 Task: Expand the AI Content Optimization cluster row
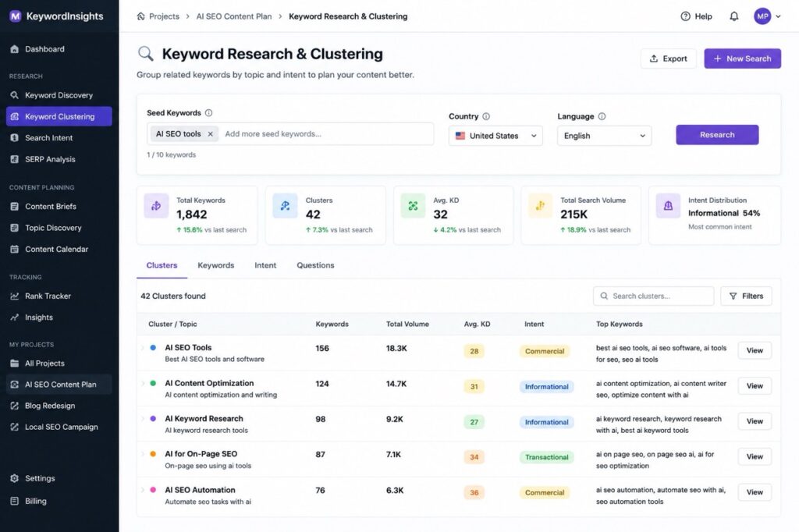[143, 383]
